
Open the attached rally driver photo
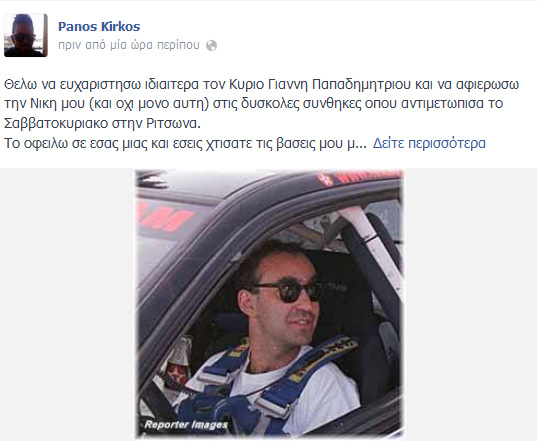pyautogui.click(x=270, y=304)
